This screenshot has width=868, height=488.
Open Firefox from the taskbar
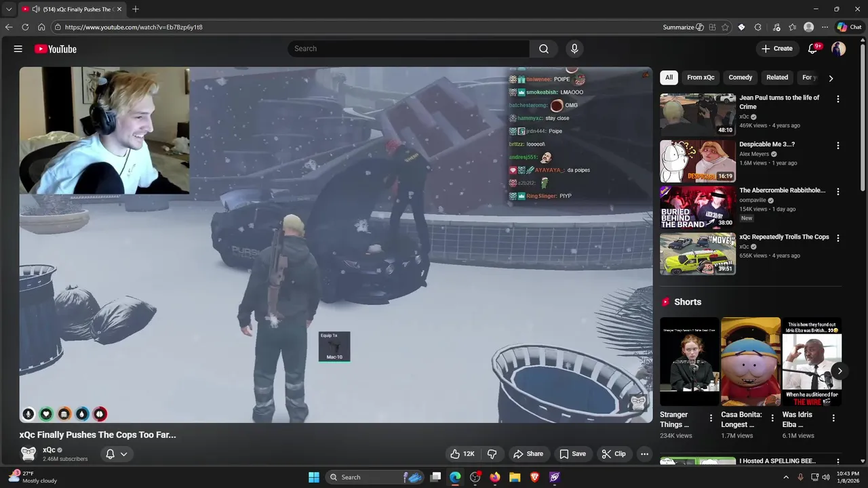pos(495,477)
